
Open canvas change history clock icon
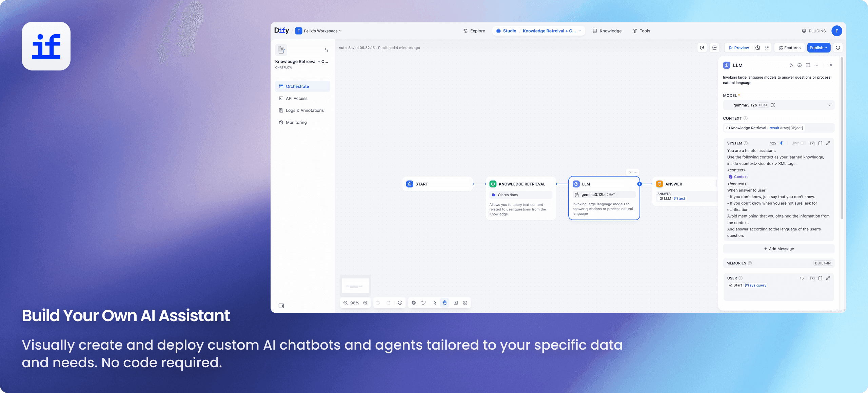(400, 303)
